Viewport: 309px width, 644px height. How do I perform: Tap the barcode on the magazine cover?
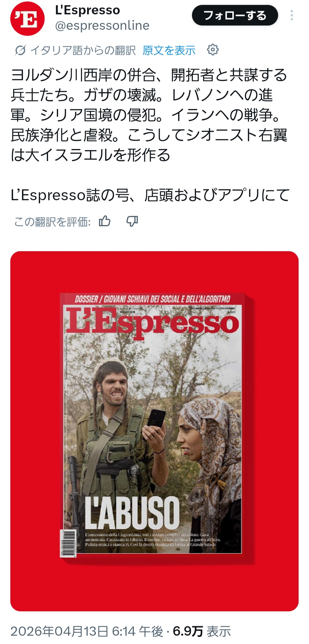tap(68, 543)
